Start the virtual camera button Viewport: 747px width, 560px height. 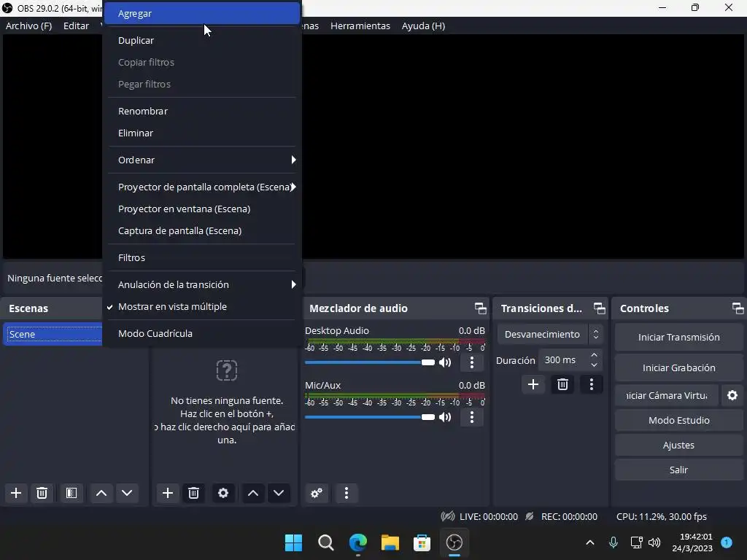point(667,395)
